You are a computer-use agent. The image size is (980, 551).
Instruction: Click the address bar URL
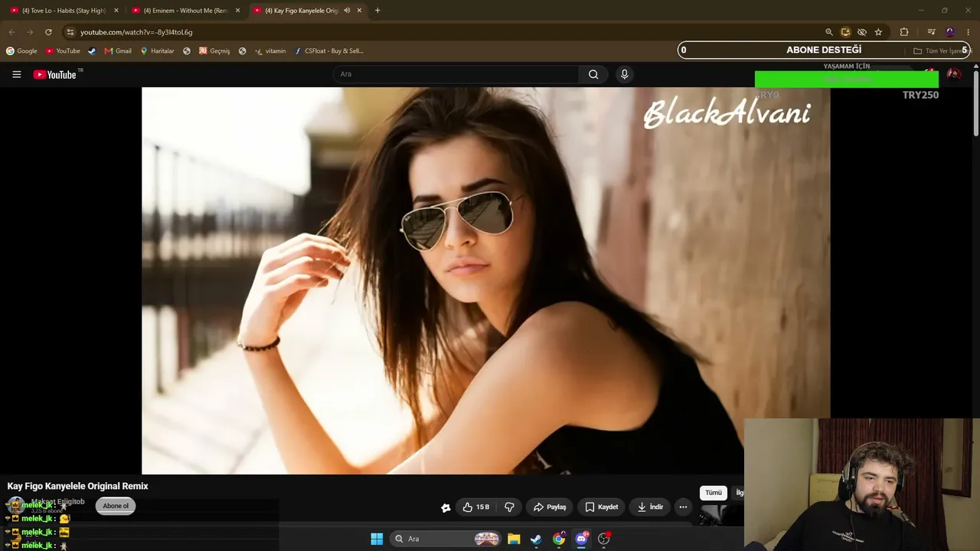pyautogui.click(x=136, y=32)
